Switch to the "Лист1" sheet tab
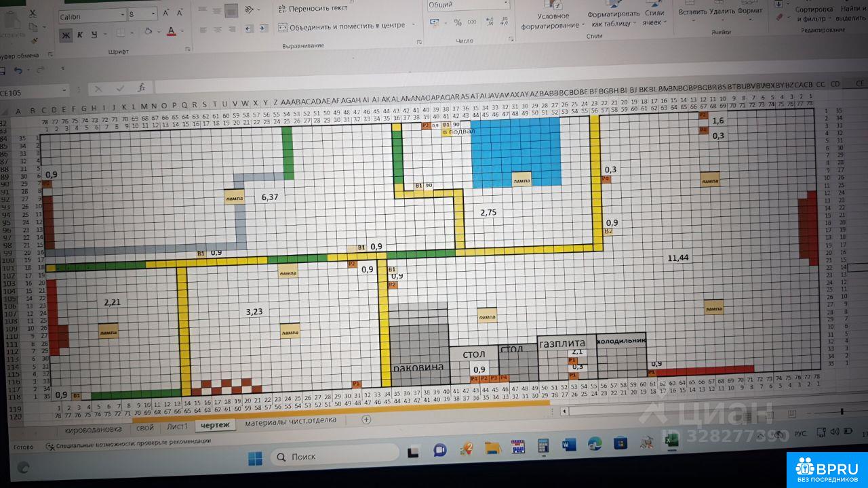The image size is (868, 488). point(178,426)
